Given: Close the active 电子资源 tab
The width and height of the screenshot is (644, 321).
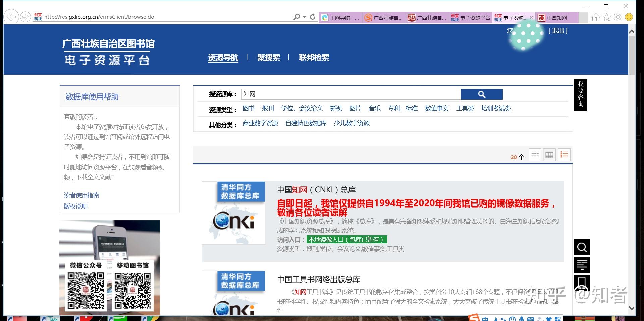Looking at the screenshot, I should tap(531, 18).
